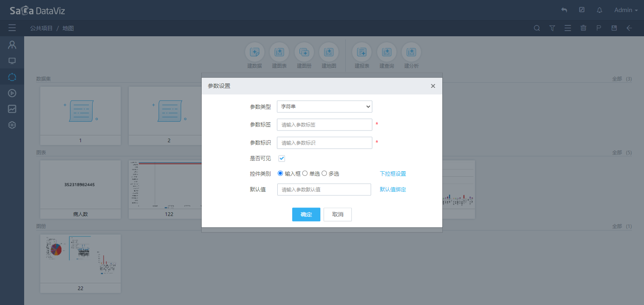Click the trash delete icon
The width and height of the screenshot is (644, 305).
pyautogui.click(x=583, y=28)
